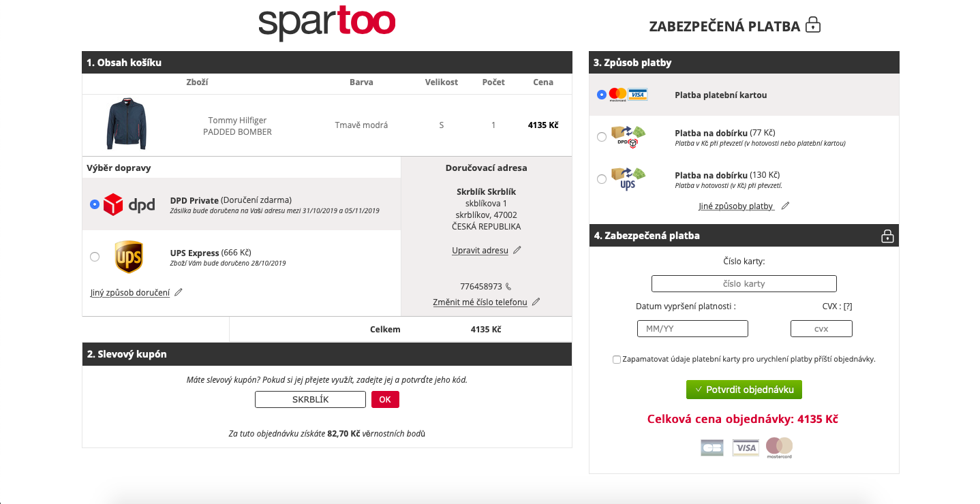Check Zapamatovat údaje platební karty checkbox
980x504 pixels.
(617, 360)
